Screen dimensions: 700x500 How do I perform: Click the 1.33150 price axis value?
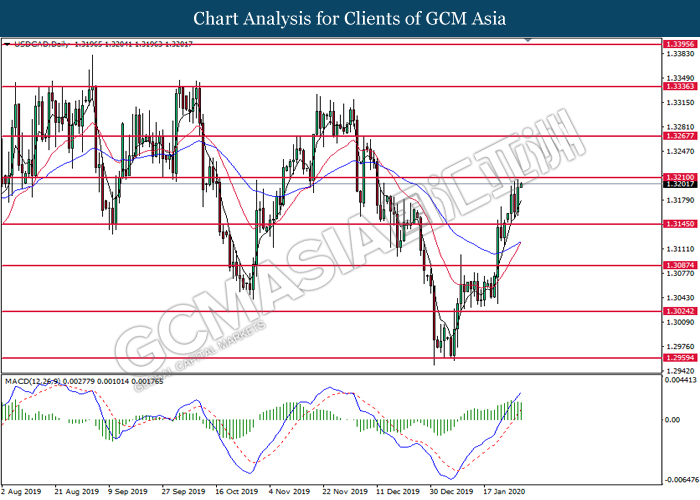pos(680,103)
